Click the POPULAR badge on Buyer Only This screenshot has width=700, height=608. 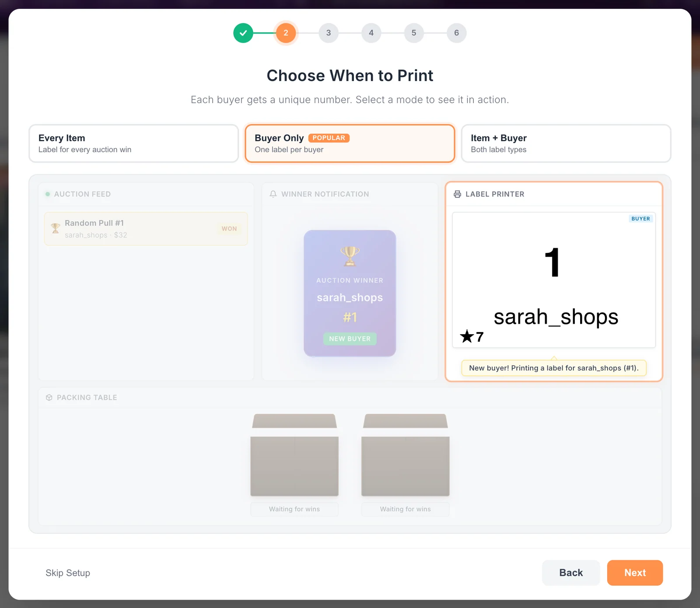(329, 138)
